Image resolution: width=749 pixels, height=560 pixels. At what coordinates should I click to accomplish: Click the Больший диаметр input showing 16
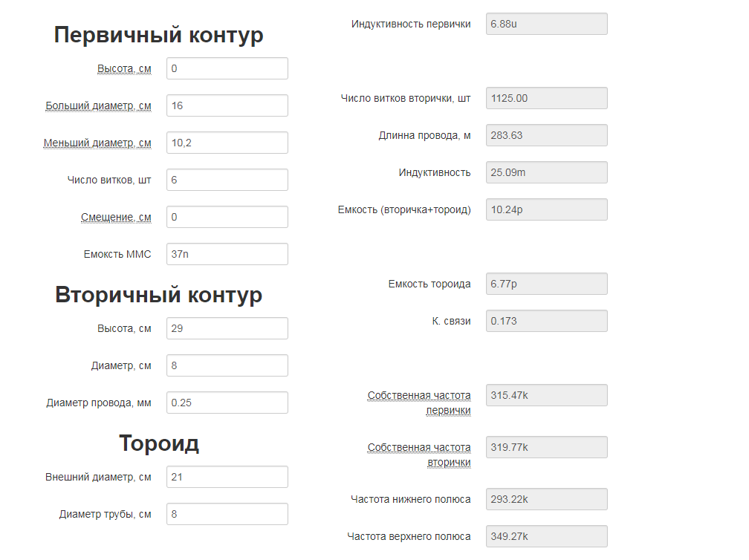click(x=227, y=105)
